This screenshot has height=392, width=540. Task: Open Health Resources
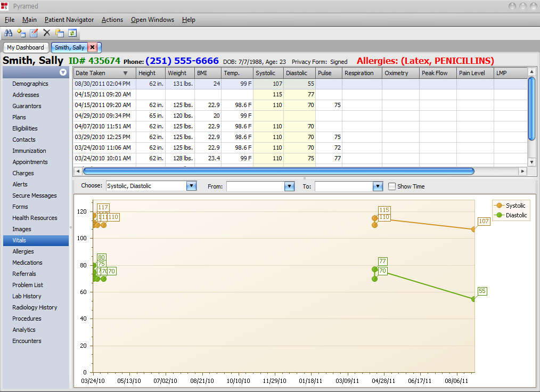tap(35, 218)
